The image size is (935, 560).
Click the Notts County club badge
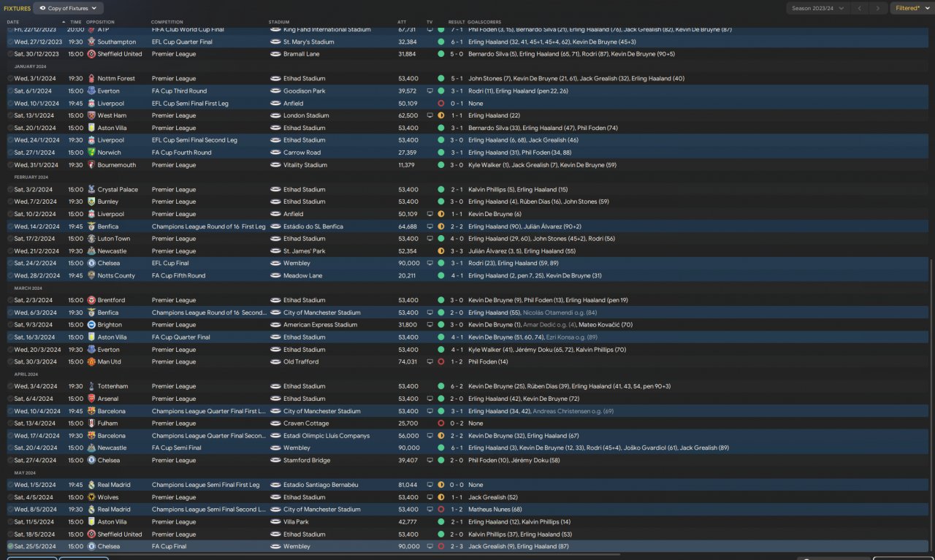[91, 276]
